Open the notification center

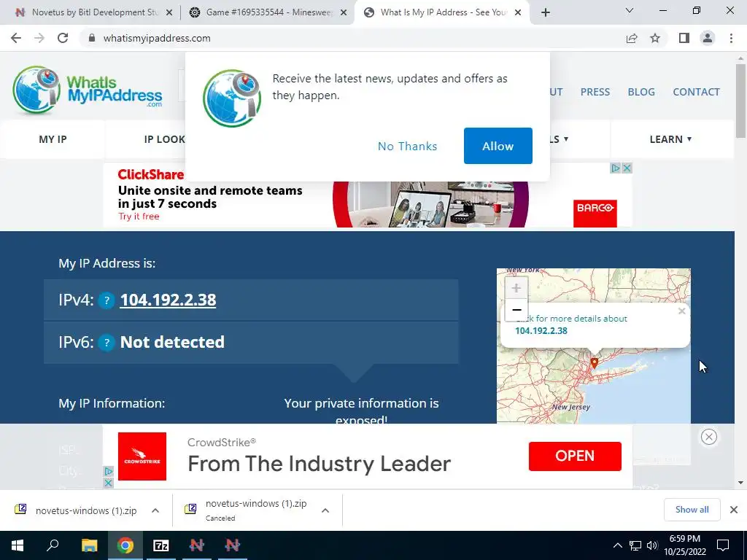(x=723, y=545)
